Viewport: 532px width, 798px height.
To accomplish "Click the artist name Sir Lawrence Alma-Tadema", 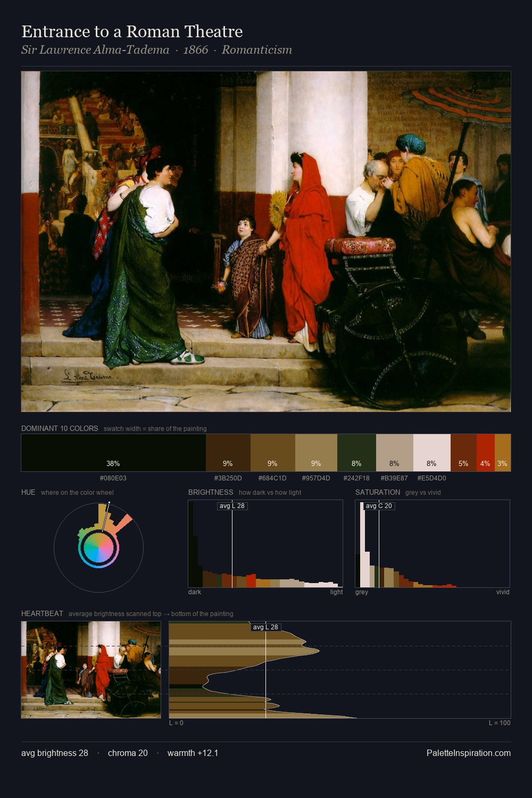I will [x=95, y=50].
